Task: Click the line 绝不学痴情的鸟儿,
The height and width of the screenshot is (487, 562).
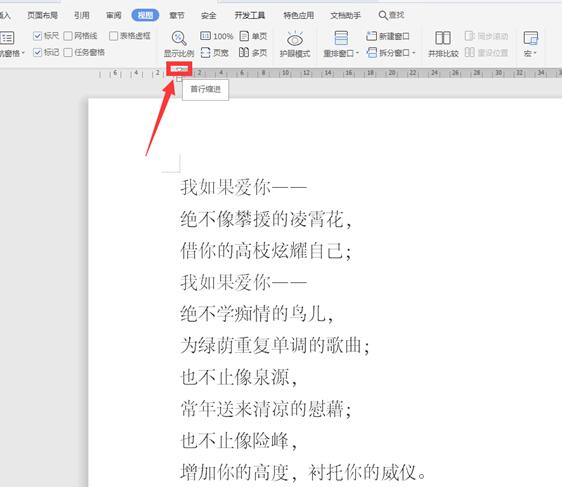Action: click(257, 314)
